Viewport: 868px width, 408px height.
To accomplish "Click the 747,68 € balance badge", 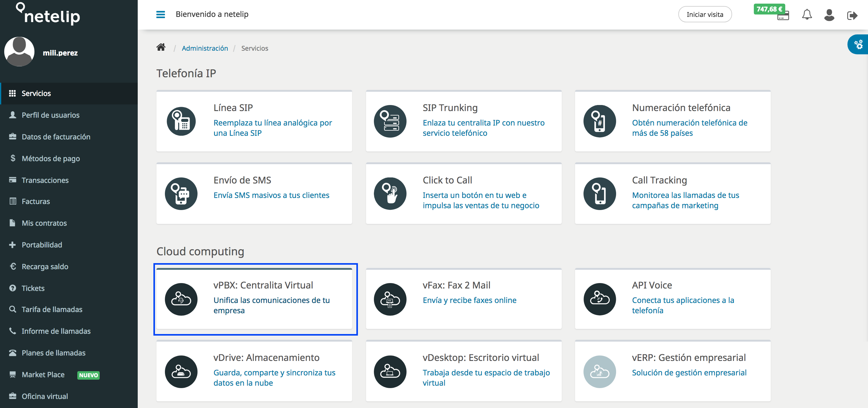I will (x=769, y=9).
